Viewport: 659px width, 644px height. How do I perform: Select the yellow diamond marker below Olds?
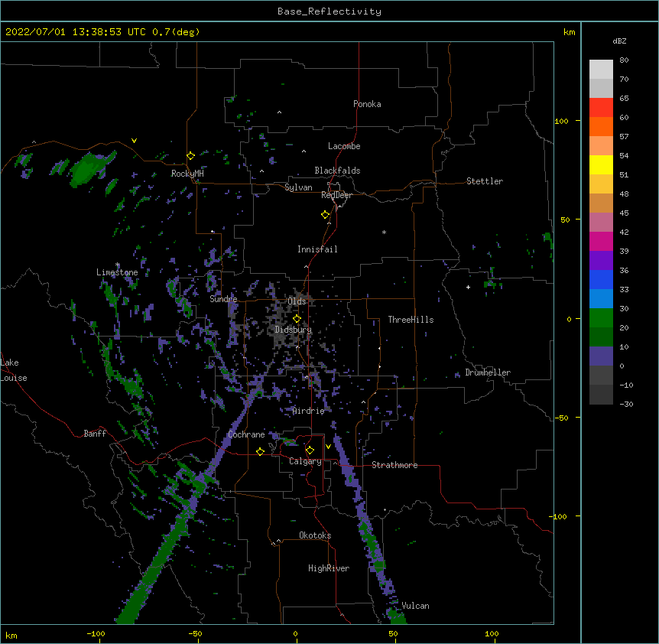(297, 319)
